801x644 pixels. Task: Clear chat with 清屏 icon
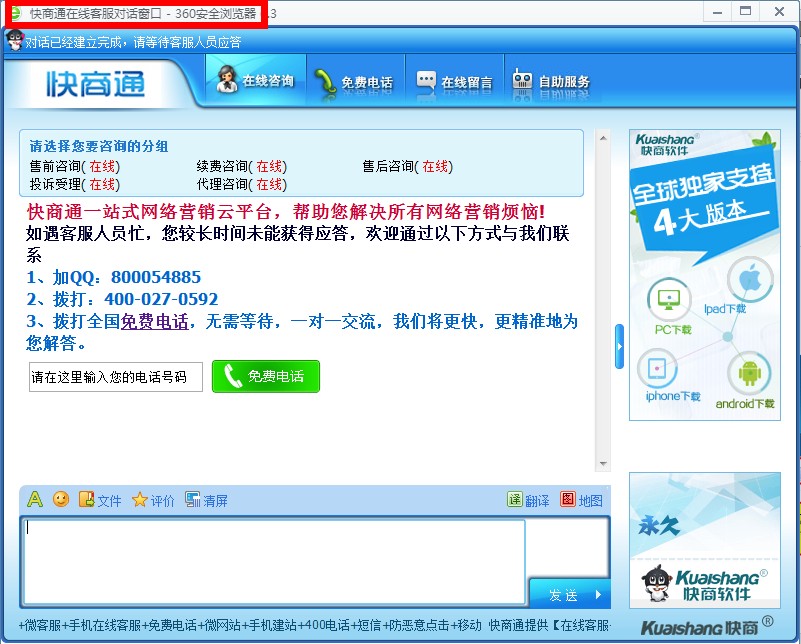click(x=193, y=500)
